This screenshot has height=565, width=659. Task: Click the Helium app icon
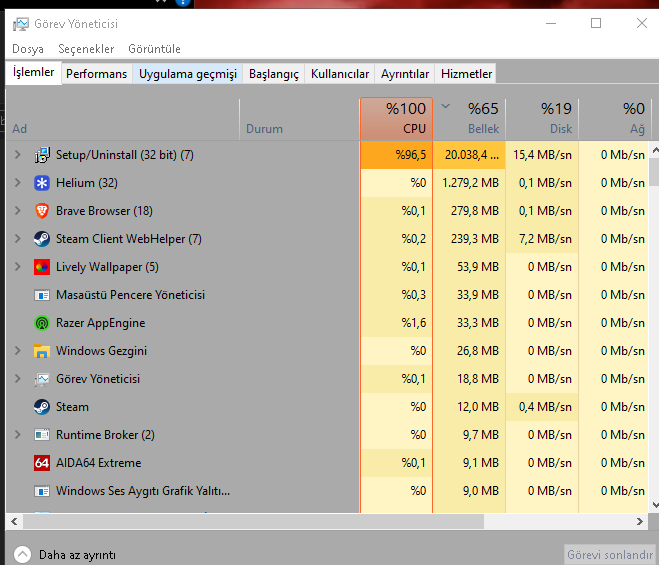pos(42,183)
